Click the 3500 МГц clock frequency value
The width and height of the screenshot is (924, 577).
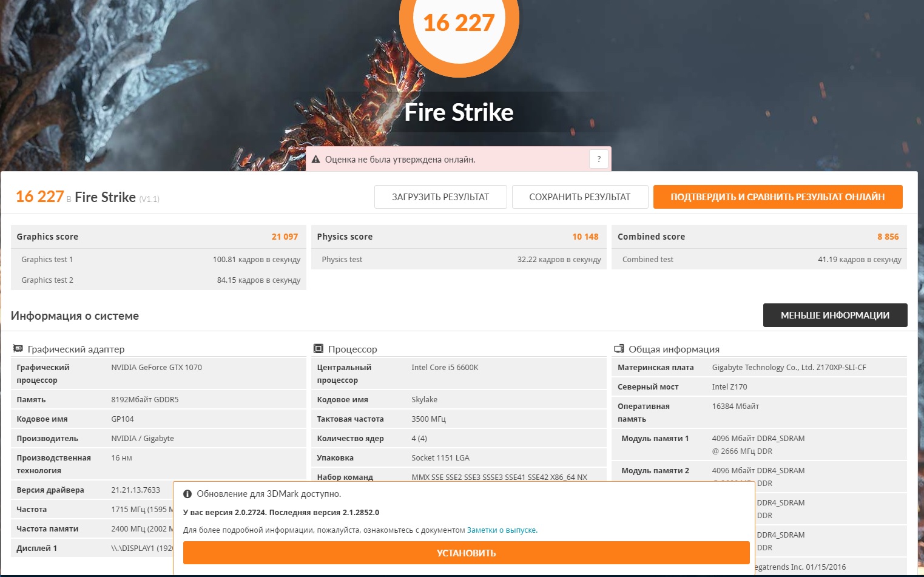[428, 419]
